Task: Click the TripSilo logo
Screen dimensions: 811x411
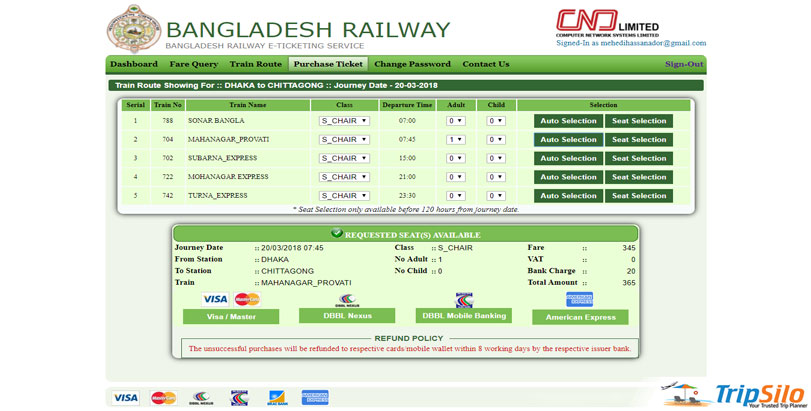Action: [734, 395]
